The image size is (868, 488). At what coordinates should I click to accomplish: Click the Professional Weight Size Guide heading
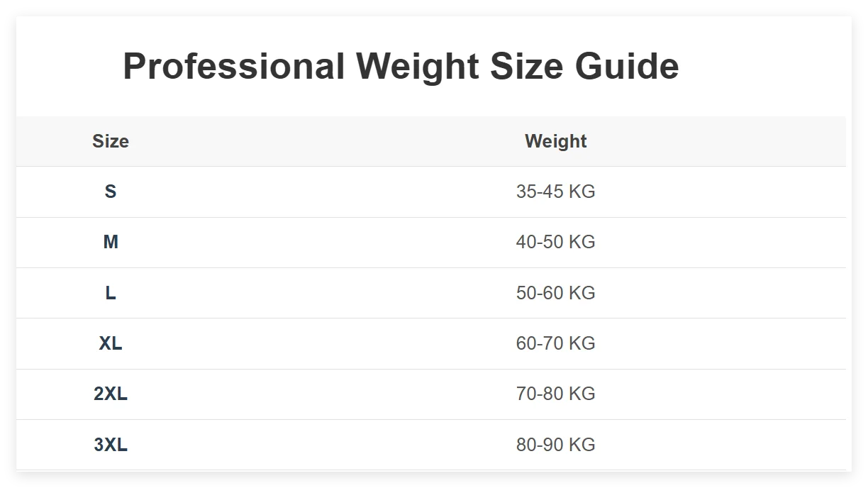[401, 67]
